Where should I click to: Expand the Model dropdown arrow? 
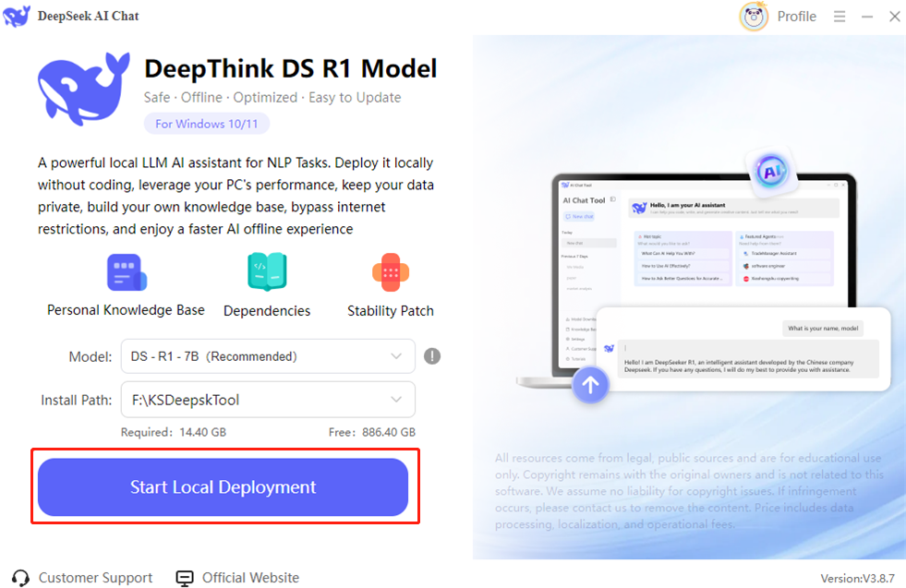(396, 356)
